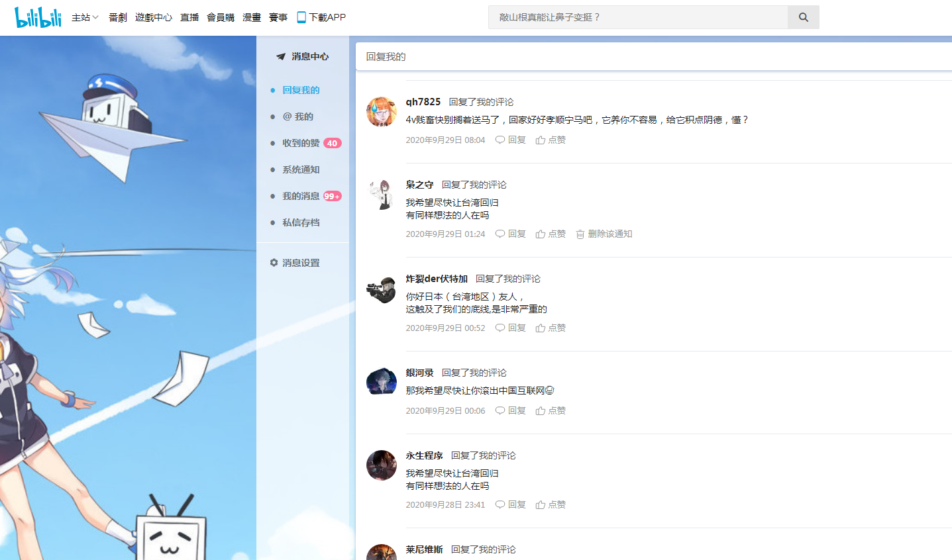Go to 遊戲中心
This screenshot has height=560, width=952.
pyautogui.click(x=154, y=17)
